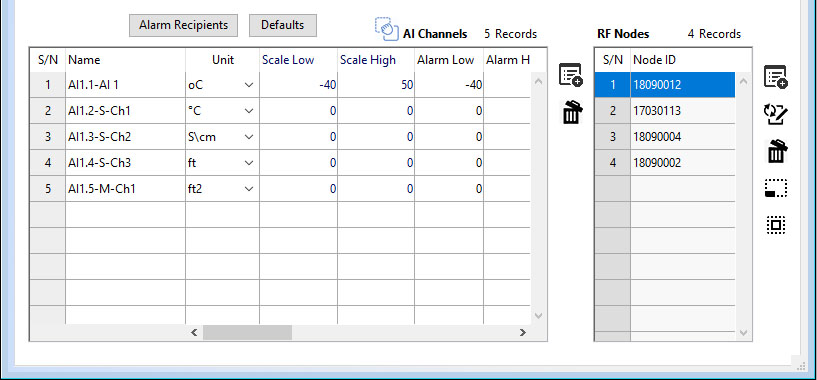The image size is (817, 380).
Task: Select the AI1.3-S-Ch2 name cell
Action: (125, 137)
